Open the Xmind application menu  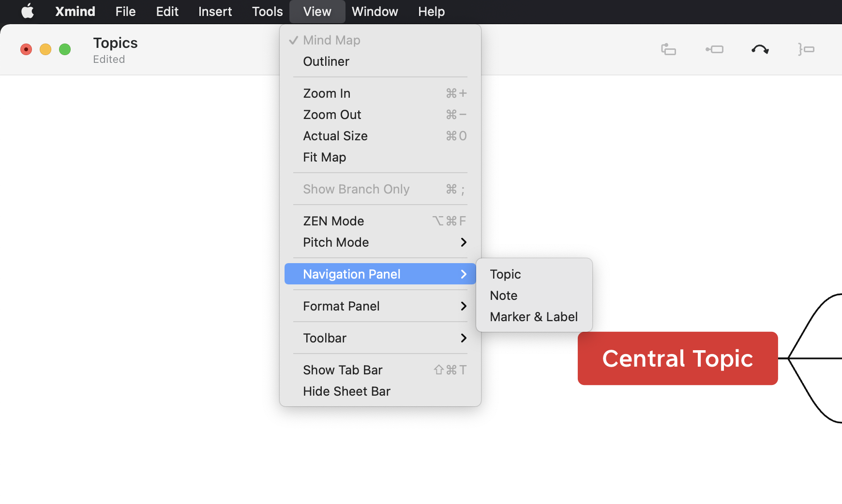[75, 12]
